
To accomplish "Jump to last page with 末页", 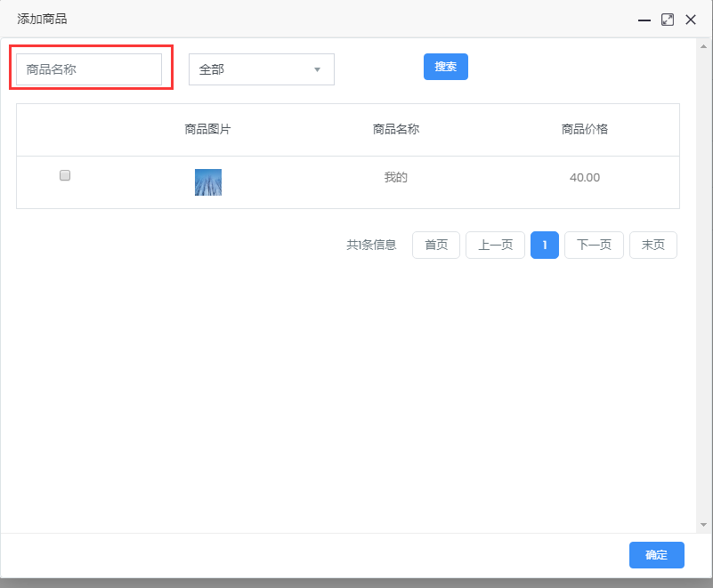I will click(x=653, y=245).
